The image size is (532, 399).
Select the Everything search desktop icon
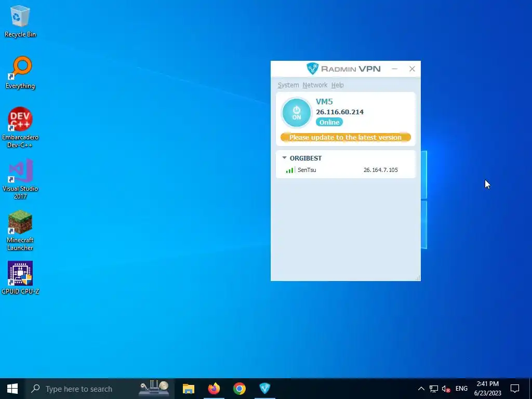coord(20,73)
